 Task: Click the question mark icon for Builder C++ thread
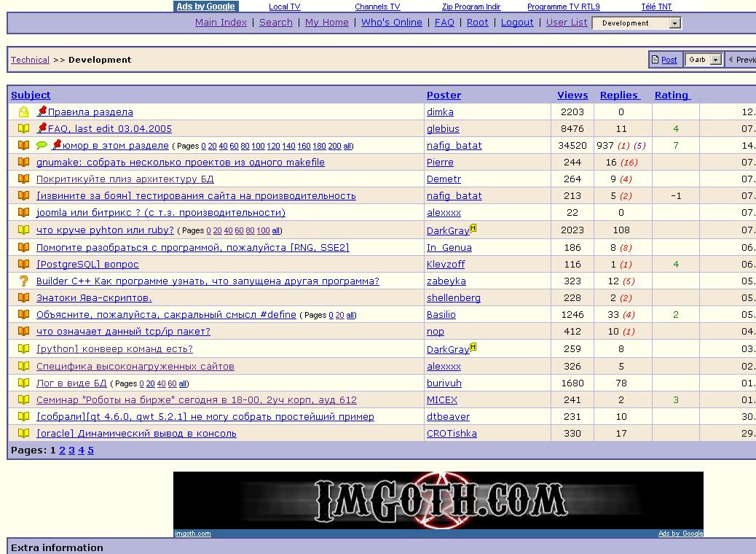coord(23,281)
